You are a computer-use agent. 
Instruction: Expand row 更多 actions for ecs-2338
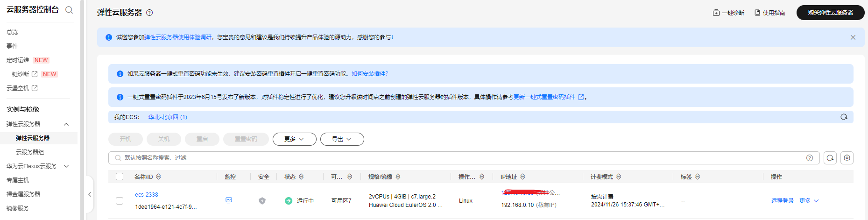[x=809, y=201]
